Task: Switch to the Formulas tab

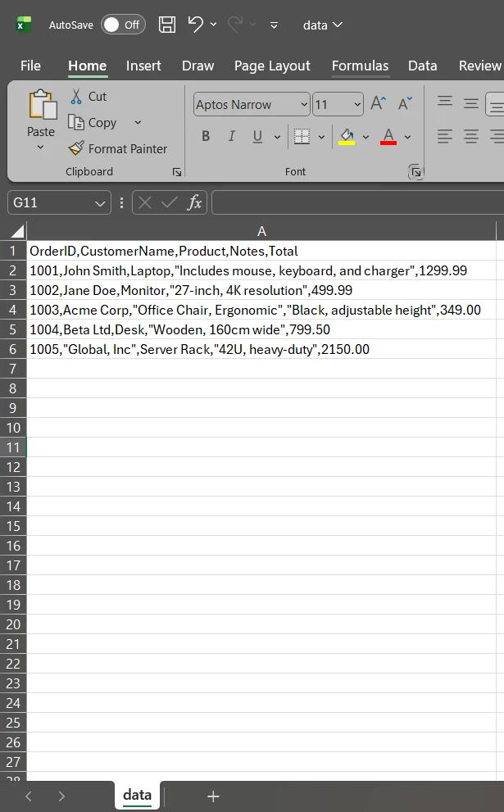Action: point(360,66)
